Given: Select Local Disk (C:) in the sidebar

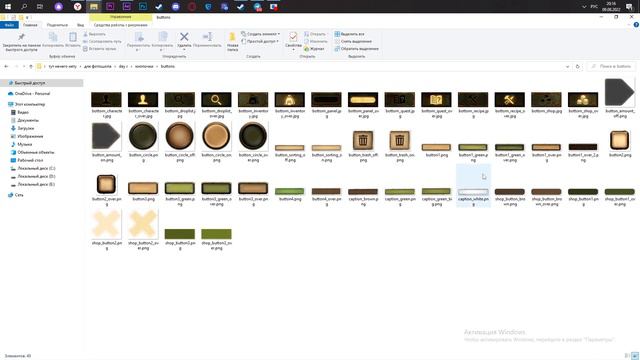Looking at the screenshot, I should coord(36,168).
